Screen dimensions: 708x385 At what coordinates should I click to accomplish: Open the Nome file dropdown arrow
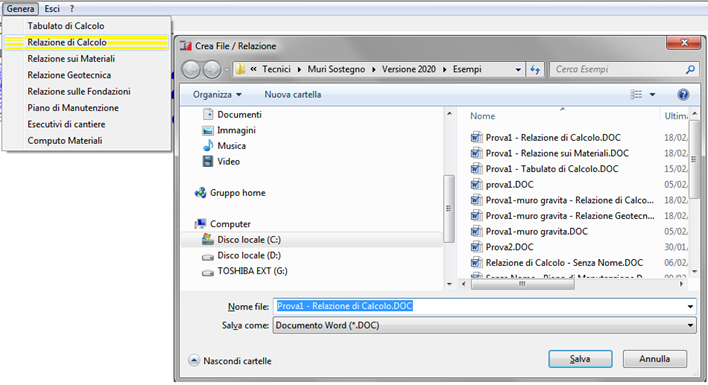(690, 306)
